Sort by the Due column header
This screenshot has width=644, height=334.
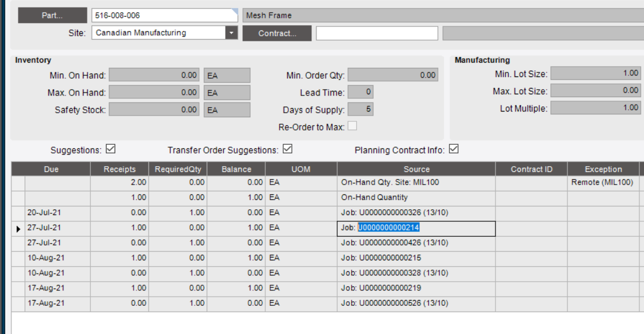[x=51, y=169]
